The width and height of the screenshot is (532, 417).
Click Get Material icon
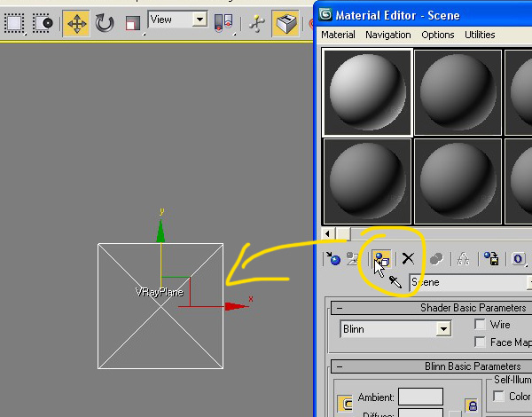click(332, 259)
